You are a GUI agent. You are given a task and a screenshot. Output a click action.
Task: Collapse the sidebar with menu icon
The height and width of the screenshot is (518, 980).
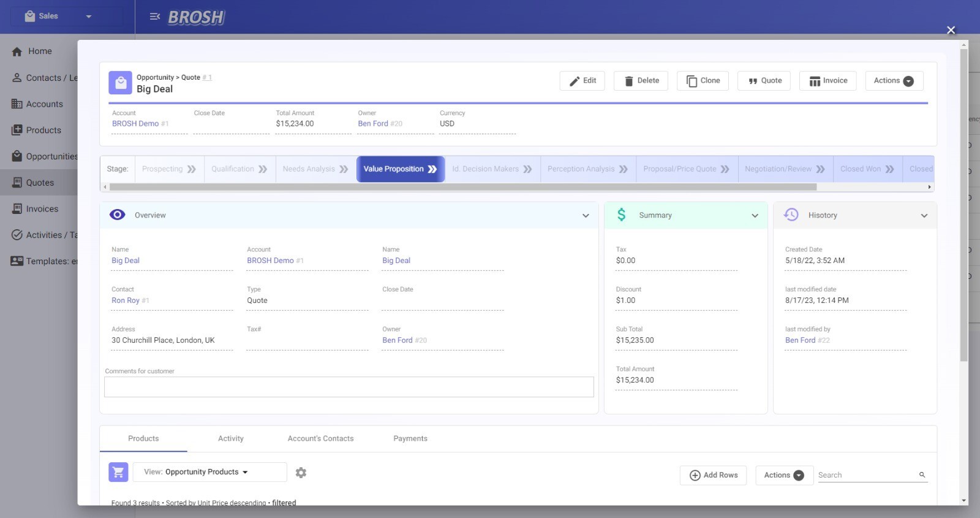(155, 17)
